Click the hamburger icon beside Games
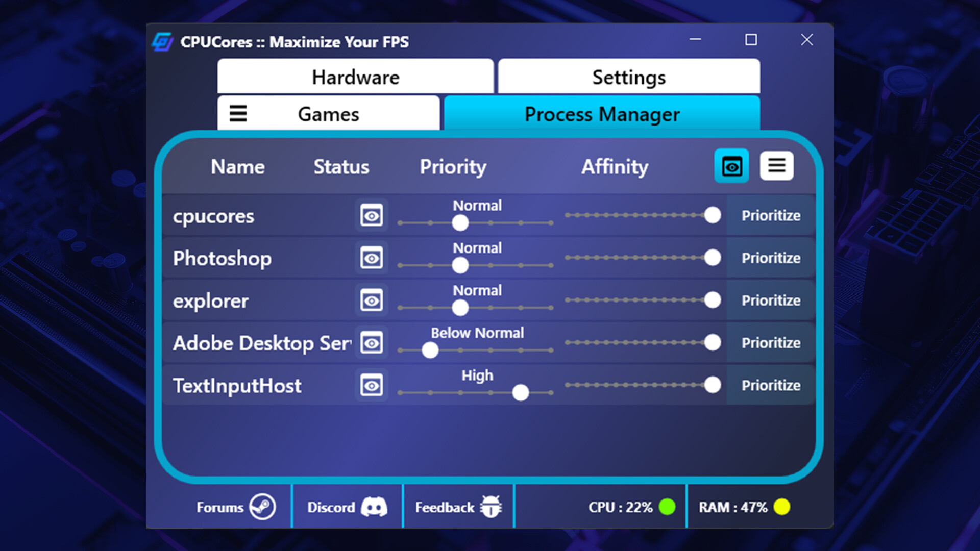The image size is (980, 551). [238, 113]
